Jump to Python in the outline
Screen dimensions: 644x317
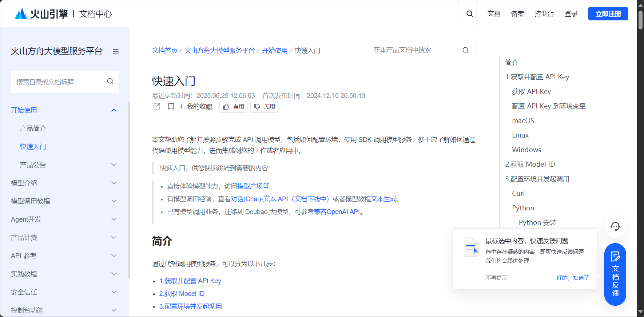(x=523, y=208)
